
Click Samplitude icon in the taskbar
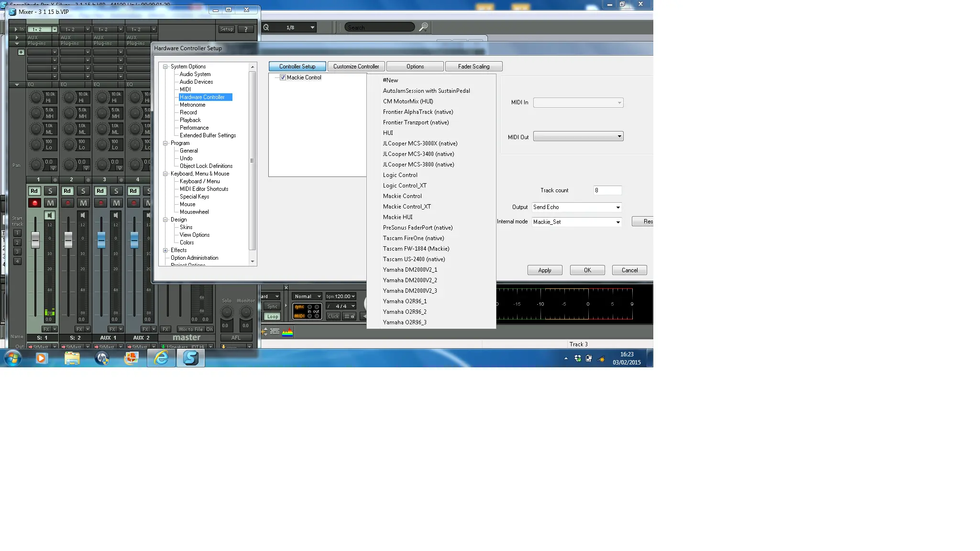pyautogui.click(x=191, y=358)
